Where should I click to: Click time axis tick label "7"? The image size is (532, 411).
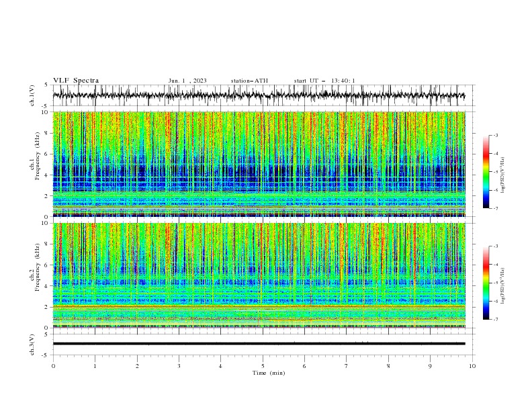click(347, 366)
